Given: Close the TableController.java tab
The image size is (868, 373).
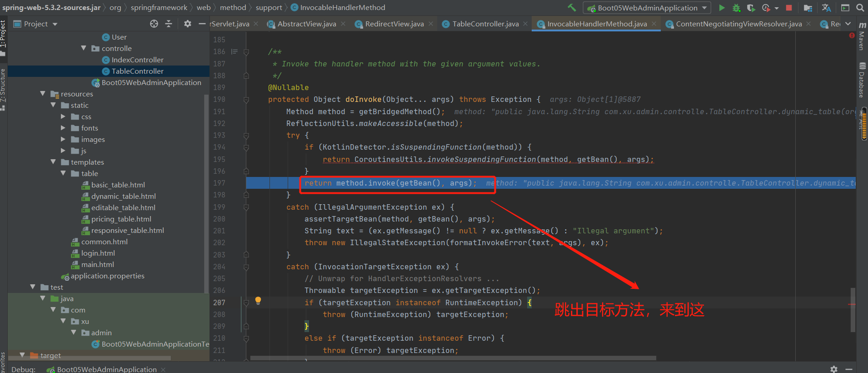Looking at the screenshot, I should point(525,24).
